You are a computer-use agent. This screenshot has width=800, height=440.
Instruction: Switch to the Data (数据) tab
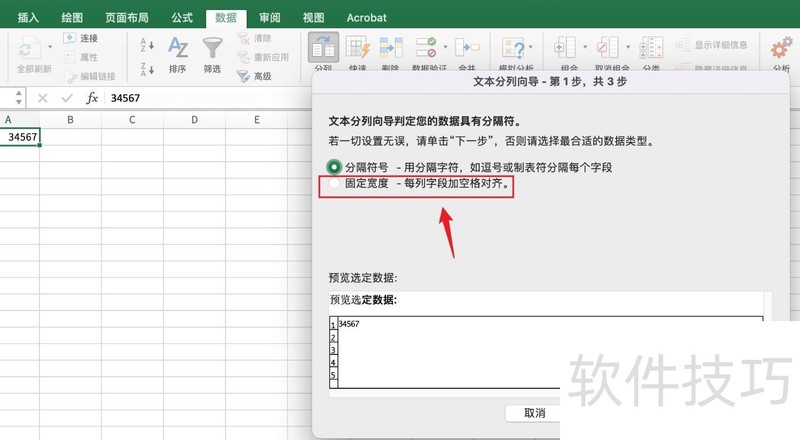[226, 18]
